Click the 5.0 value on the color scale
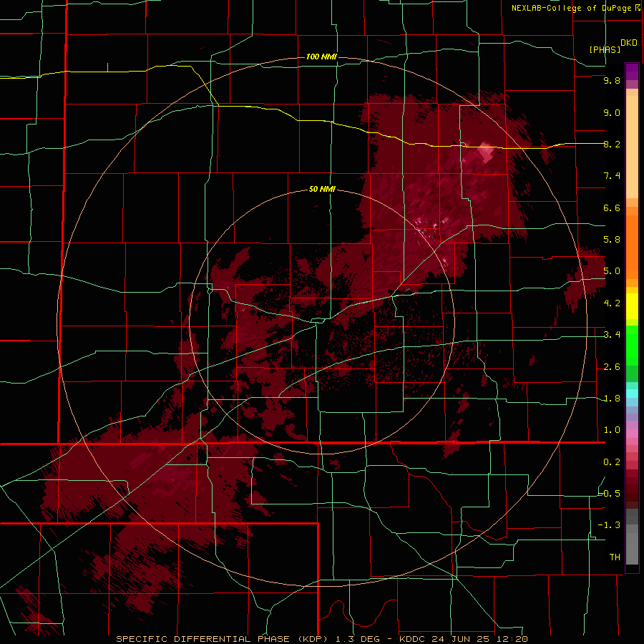 click(612, 271)
